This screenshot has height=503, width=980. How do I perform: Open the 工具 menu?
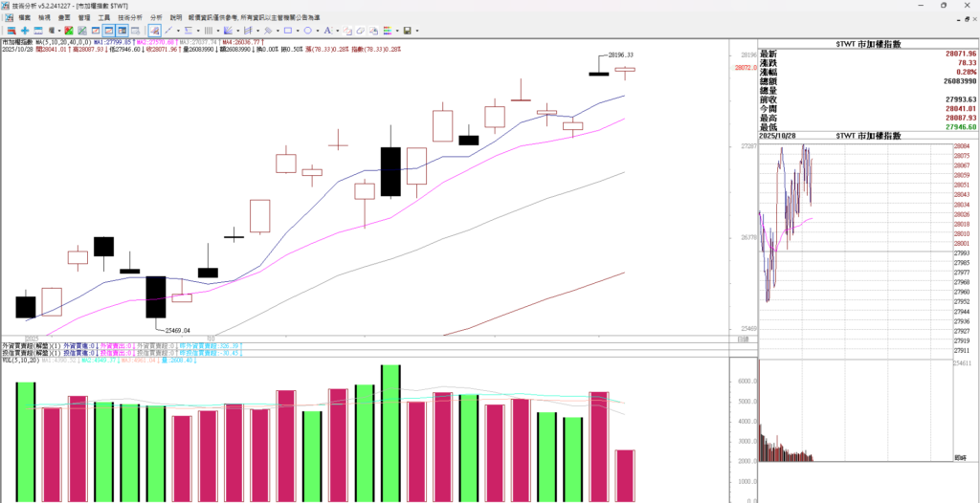pos(105,17)
